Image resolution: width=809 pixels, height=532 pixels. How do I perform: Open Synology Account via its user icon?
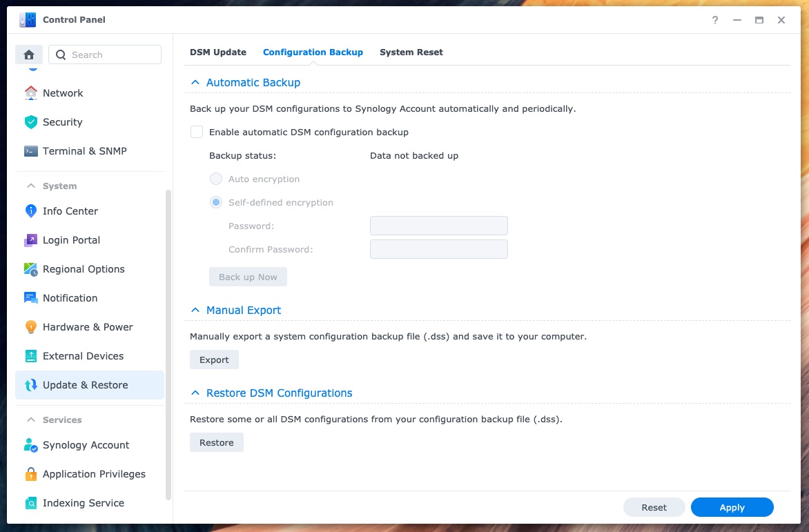click(31, 445)
